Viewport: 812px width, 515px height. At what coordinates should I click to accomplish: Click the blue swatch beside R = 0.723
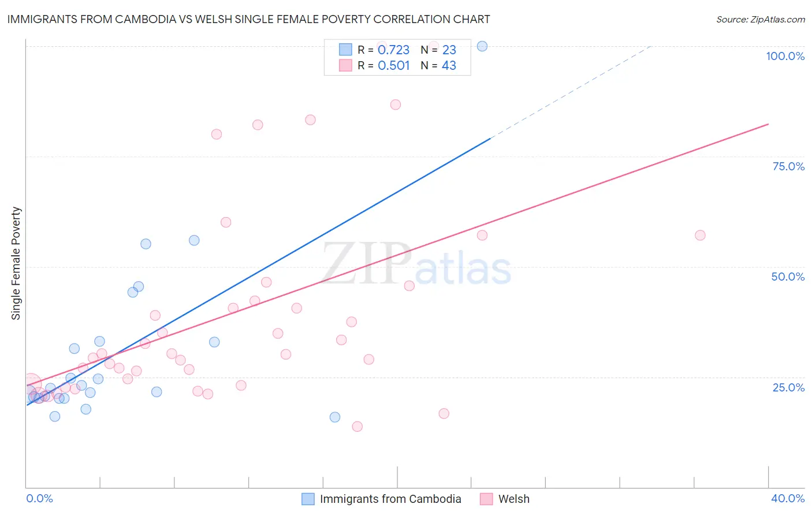345,50
